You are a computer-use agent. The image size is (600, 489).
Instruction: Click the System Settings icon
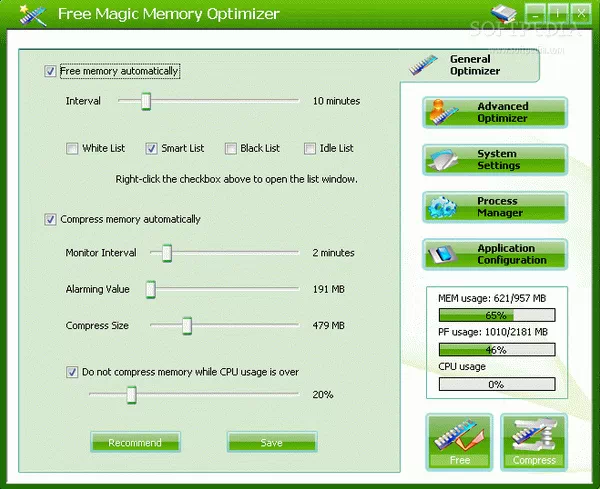(443, 160)
